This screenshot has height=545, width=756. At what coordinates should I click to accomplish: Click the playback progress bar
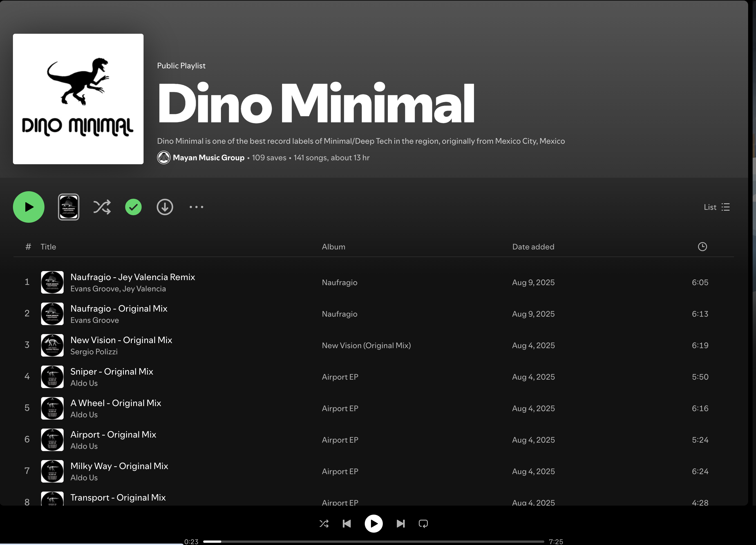click(373, 541)
